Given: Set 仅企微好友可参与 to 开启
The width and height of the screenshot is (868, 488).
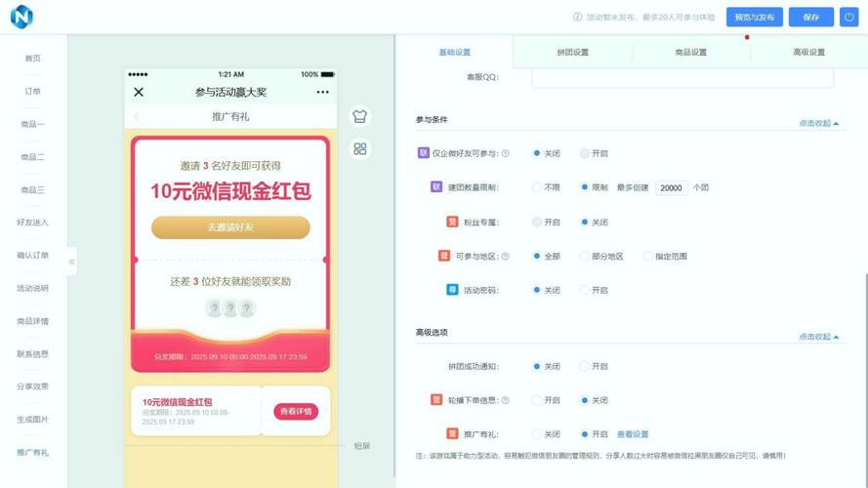Looking at the screenshot, I should pos(584,153).
